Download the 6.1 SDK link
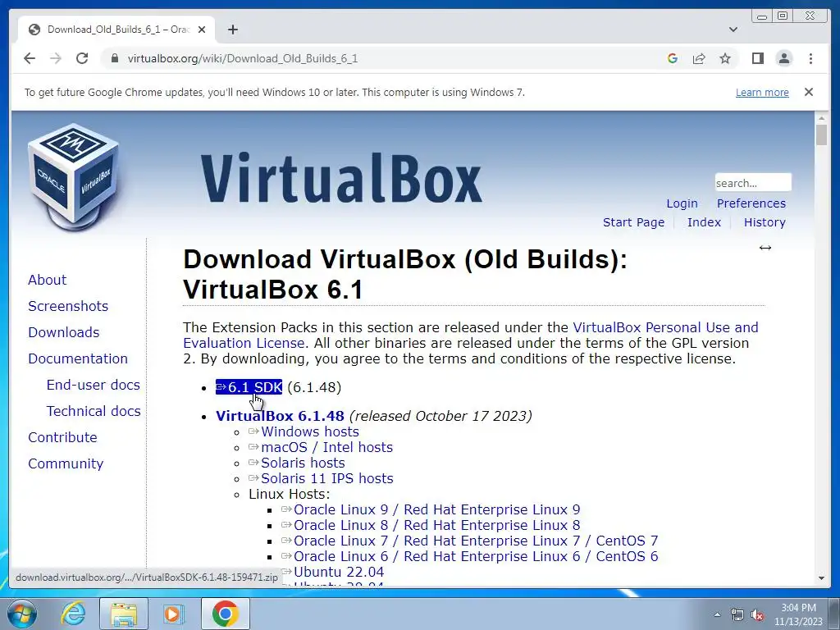 point(249,387)
